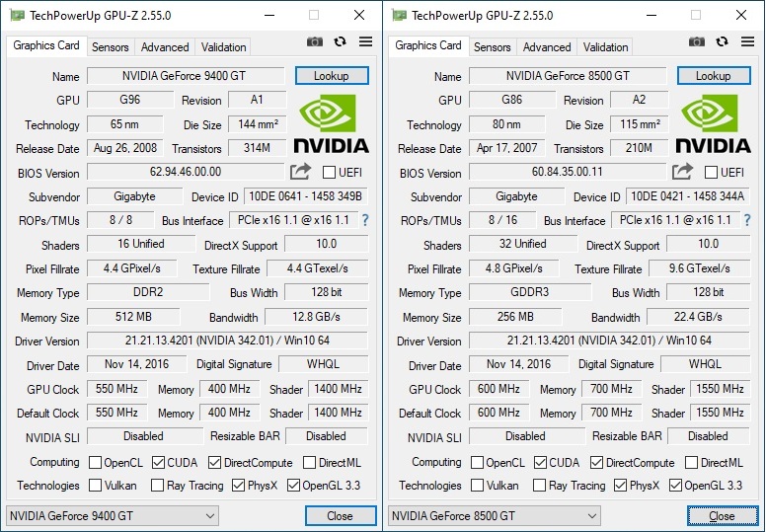Toggle PhysX checkbox in 9400 GT window

(x=239, y=485)
